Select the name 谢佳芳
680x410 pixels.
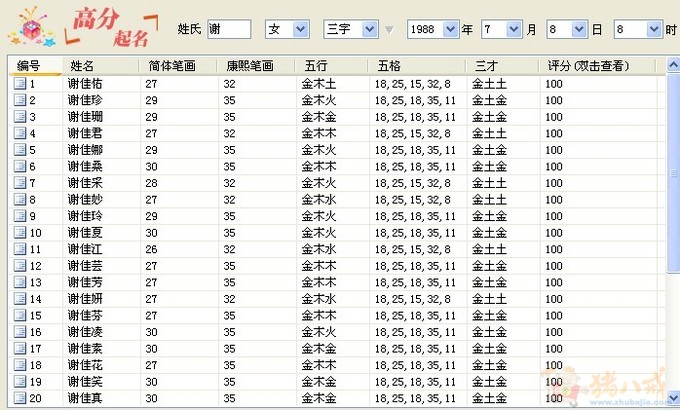click(x=85, y=282)
